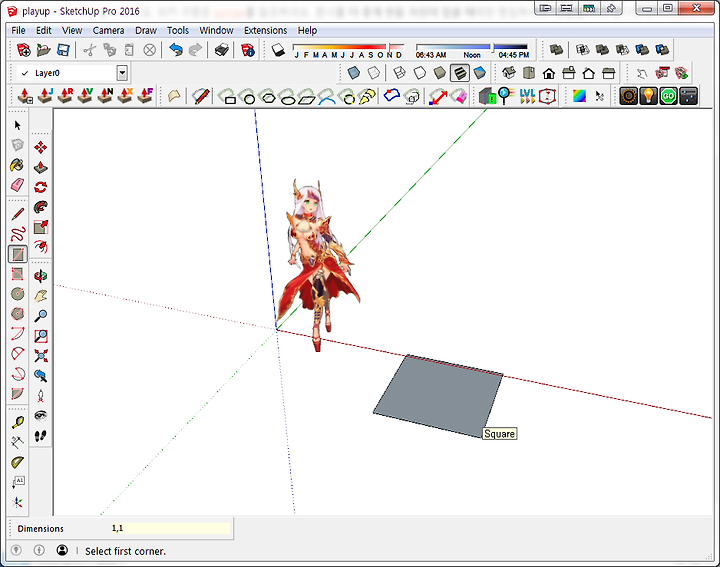Image resolution: width=720 pixels, height=567 pixels.
Task: Save the model with floppy icon
Action: point(63,50)
